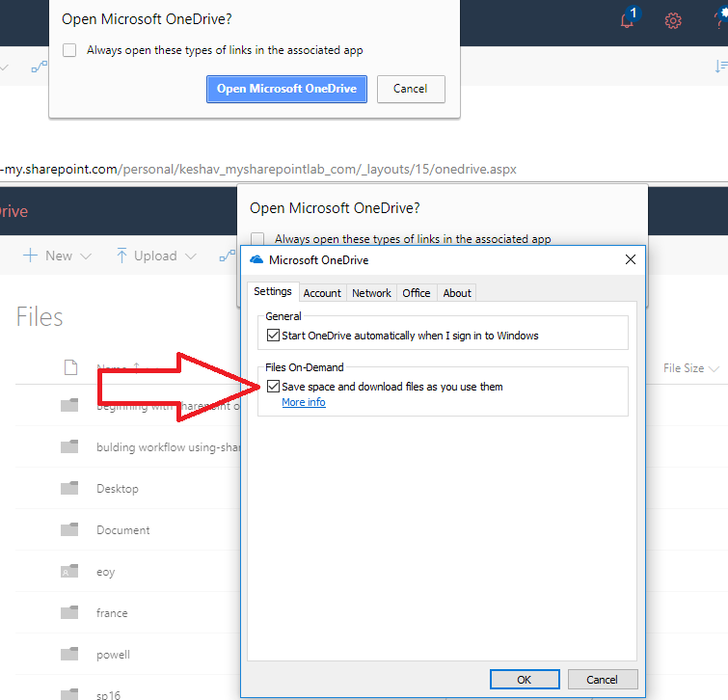The width and height of the screenshot is (728, 700).
Task: Click the folder icon for Document
Action: coord(69,529)
